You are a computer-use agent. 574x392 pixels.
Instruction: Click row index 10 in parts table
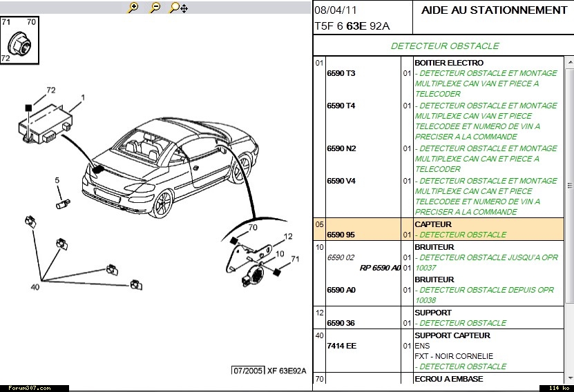click(x=319, y=247)
